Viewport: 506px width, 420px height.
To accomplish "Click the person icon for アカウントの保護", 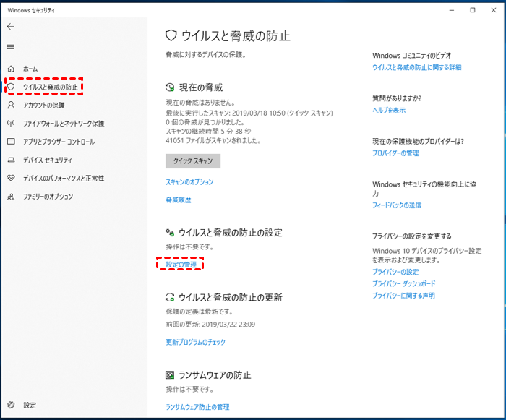I will click(x=11, y=105).
